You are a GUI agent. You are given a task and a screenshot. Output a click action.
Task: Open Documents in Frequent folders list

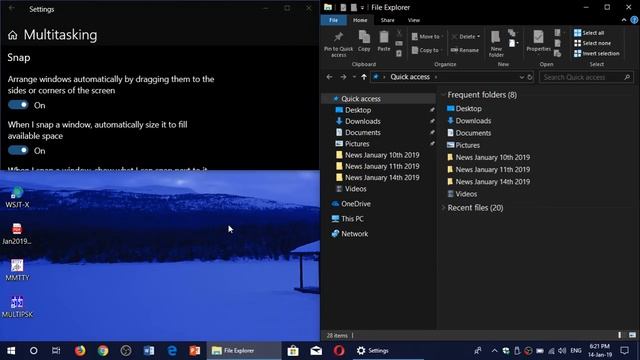pos(469,133)
